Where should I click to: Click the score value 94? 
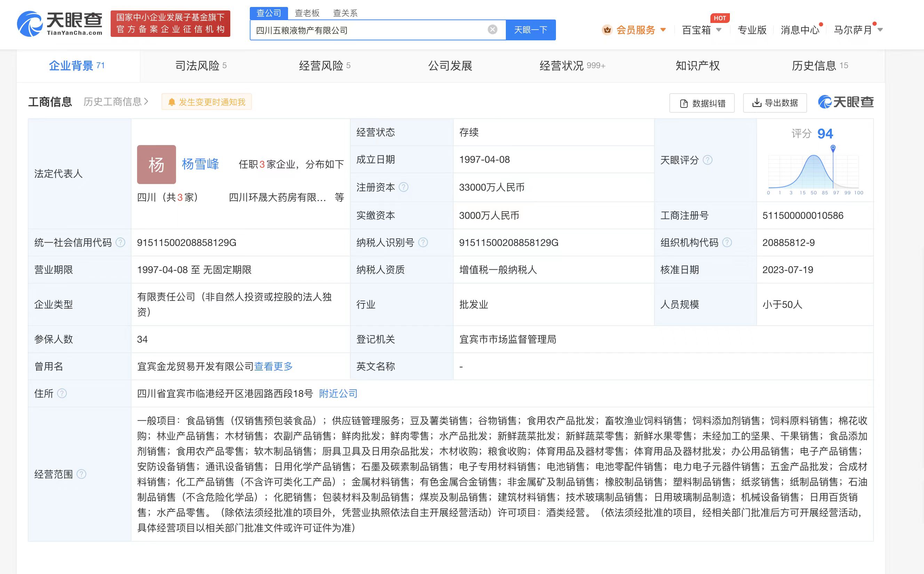(x=825, y=134)
